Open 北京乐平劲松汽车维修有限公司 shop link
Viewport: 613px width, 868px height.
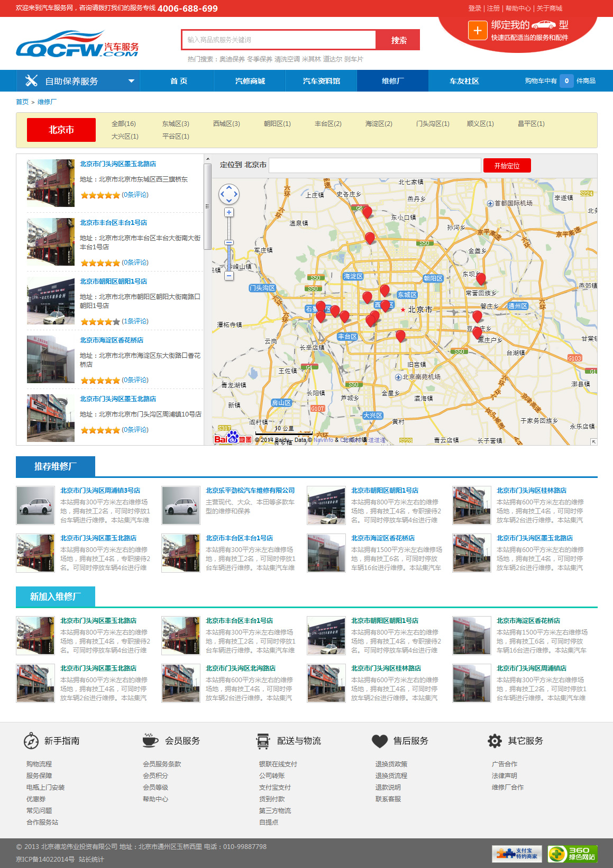250,491
